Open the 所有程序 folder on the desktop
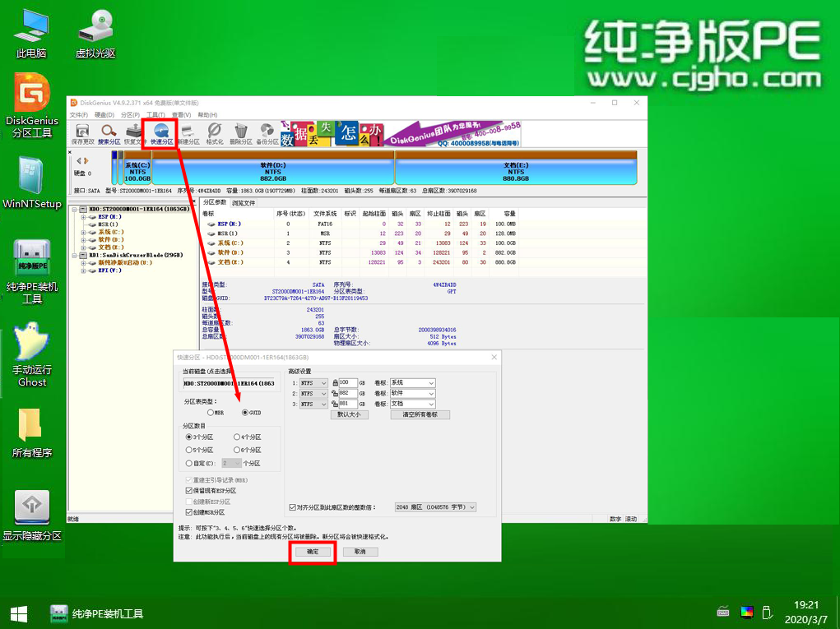Viewport: 840px width, 629px height. click(31, 433)
